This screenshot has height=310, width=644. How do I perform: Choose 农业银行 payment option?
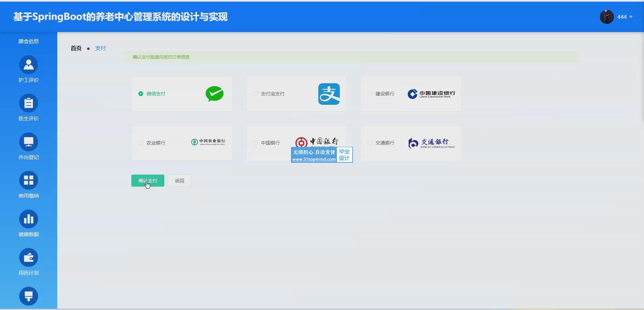click(141, 143)
